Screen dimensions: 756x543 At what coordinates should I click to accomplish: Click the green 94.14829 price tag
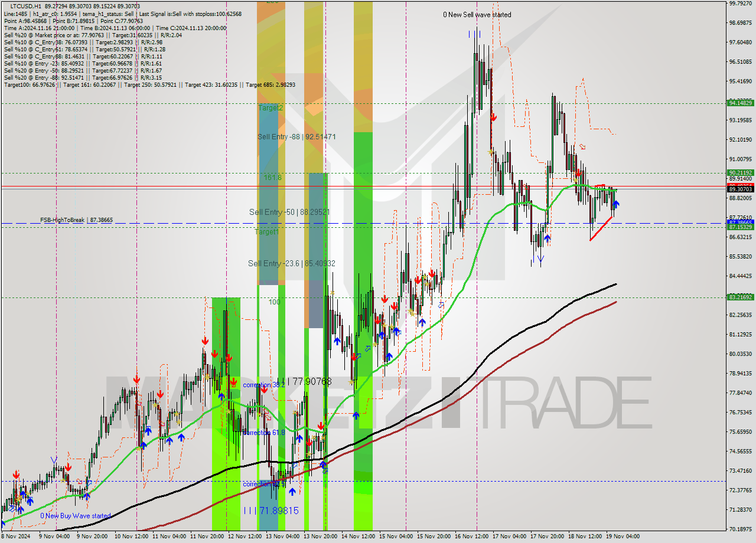740,103
